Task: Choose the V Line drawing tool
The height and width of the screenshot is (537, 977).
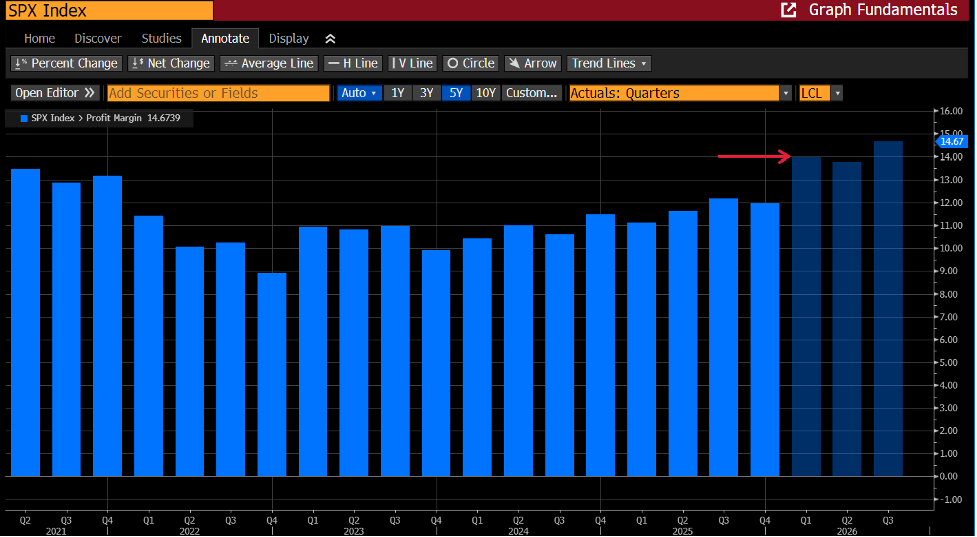Action: point(412,64)
